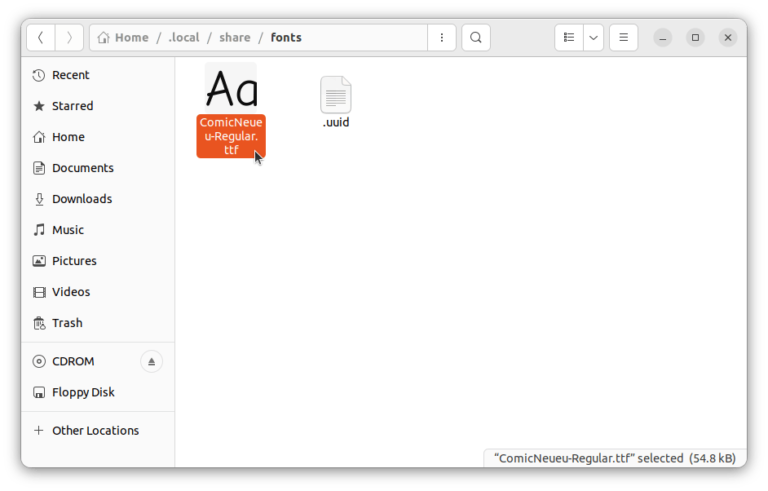Screen dimensions: 768x491
Task: Open Starred sidebar location
Action: tap(72, 106)
